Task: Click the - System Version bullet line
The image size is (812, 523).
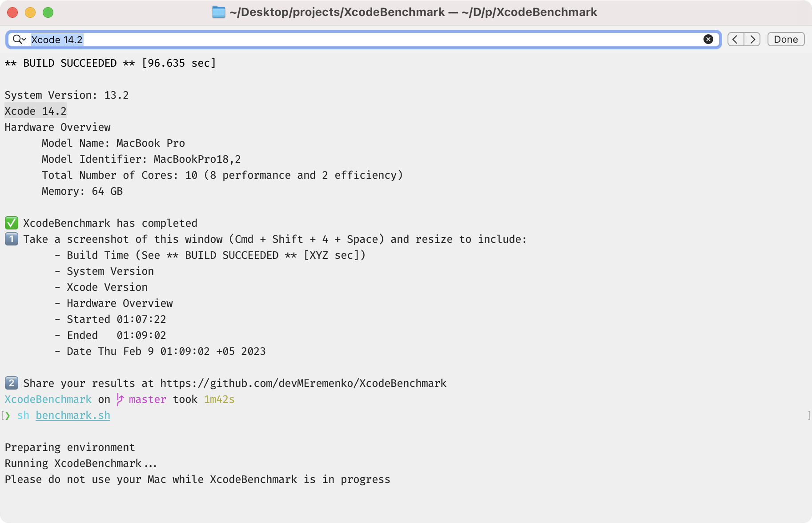Action: [104, 271]
